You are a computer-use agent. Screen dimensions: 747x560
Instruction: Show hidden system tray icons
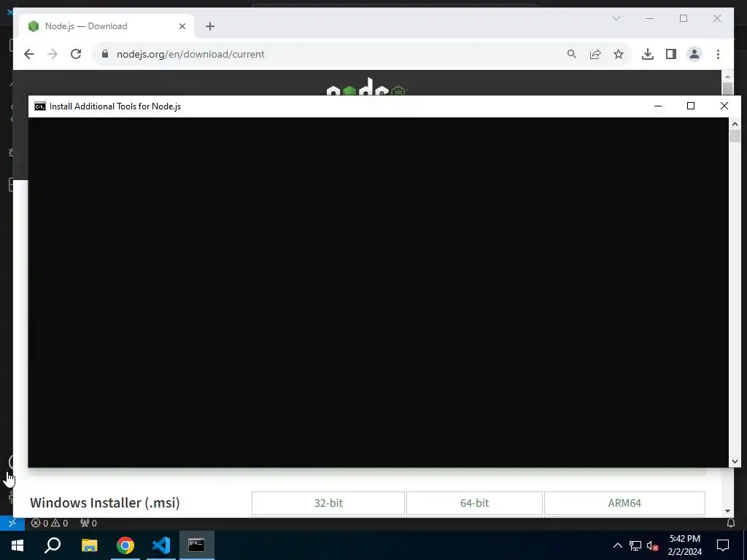point(617,545)
